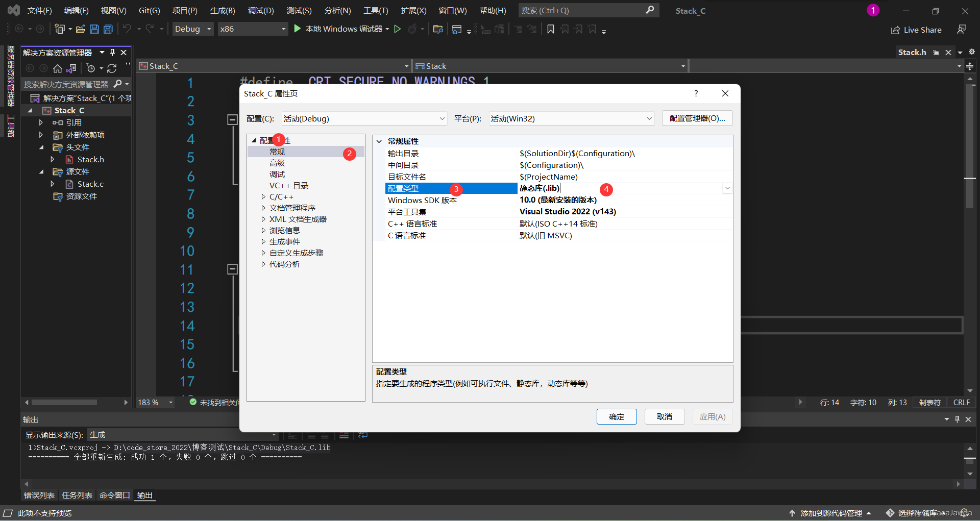Toggle the bookmark icon in toolbar
The height and width of the screenshot is (521, 980).
[x=551, y=29]
